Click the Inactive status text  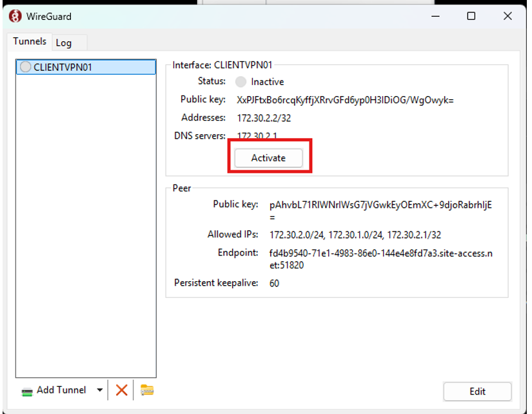[268, 82]
